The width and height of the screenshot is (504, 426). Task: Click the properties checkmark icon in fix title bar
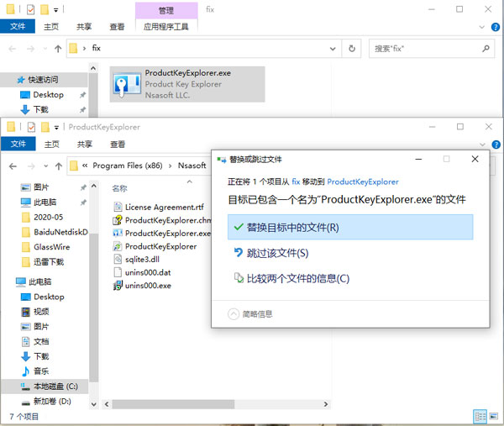[x=31, y=9]
